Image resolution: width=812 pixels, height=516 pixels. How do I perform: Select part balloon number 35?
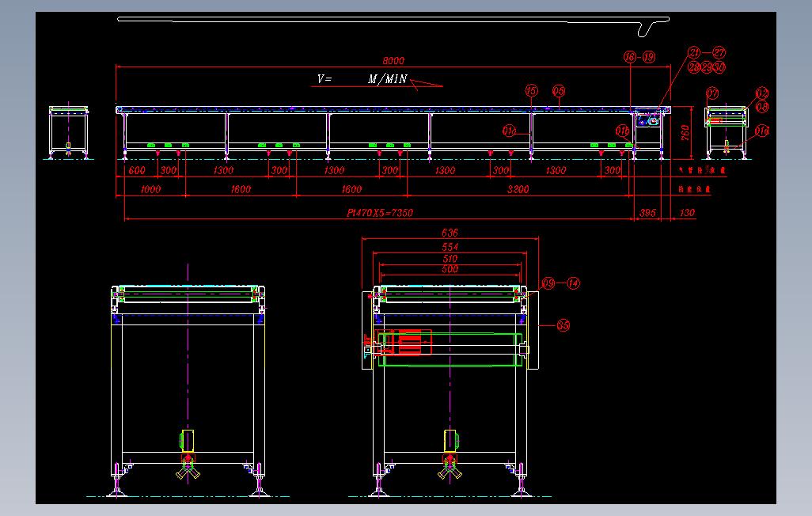click(x=563, y=325)
